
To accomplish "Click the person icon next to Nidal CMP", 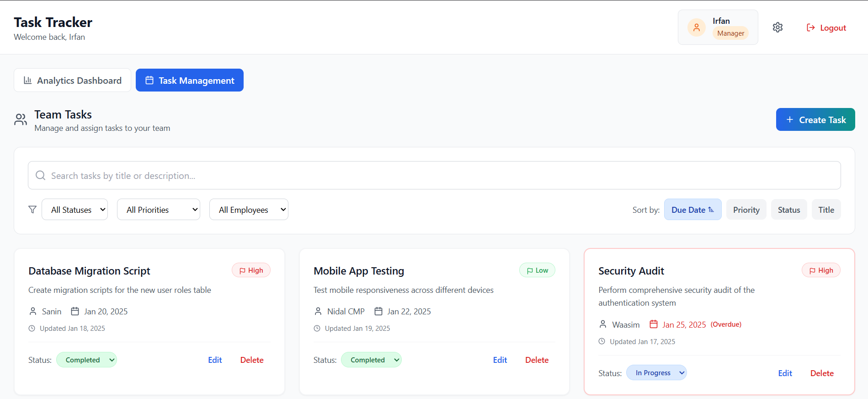I will coord(318,311).
